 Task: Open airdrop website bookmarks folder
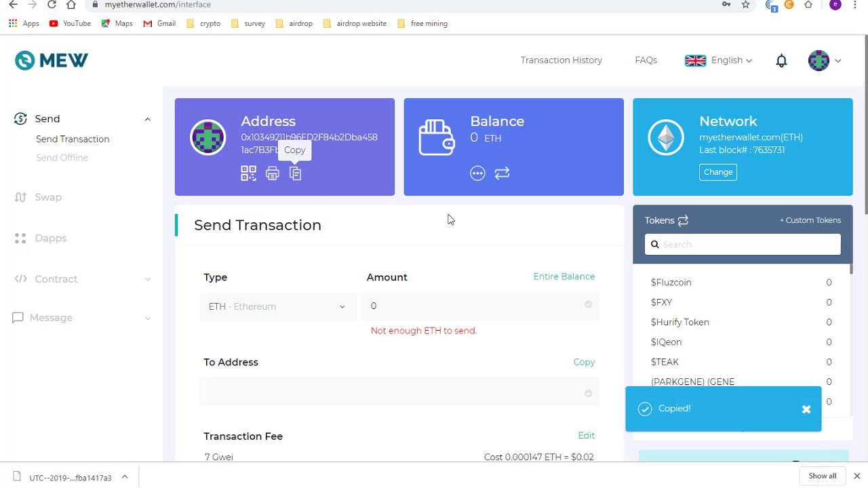click(355, 24)
